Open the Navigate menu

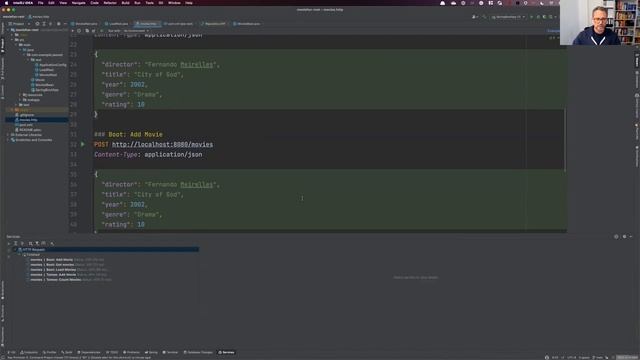(78, 3)
